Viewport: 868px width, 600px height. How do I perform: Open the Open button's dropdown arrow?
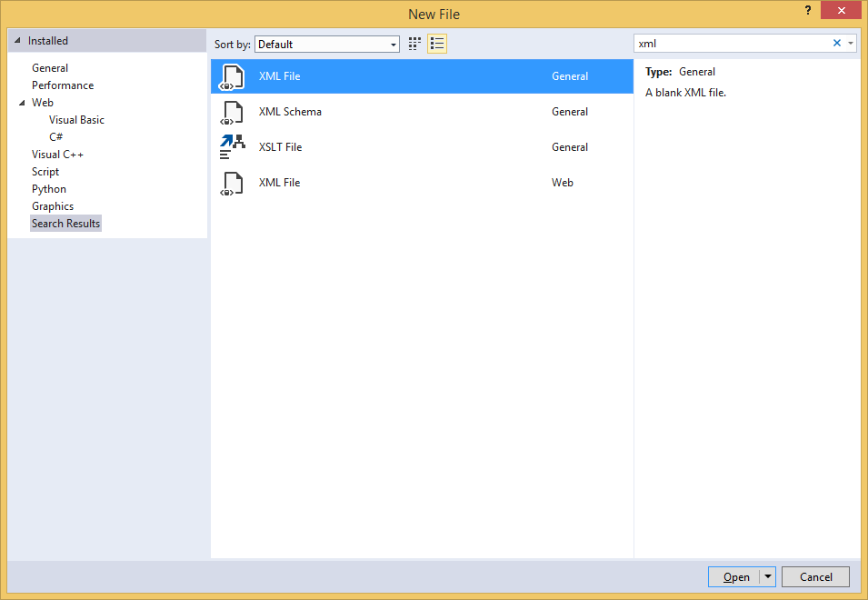coord(767,576)
